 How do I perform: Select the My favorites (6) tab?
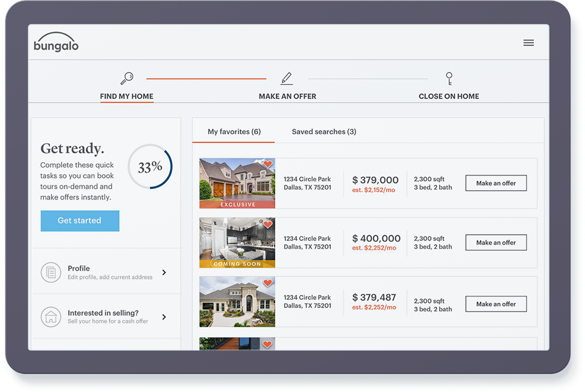234,132
